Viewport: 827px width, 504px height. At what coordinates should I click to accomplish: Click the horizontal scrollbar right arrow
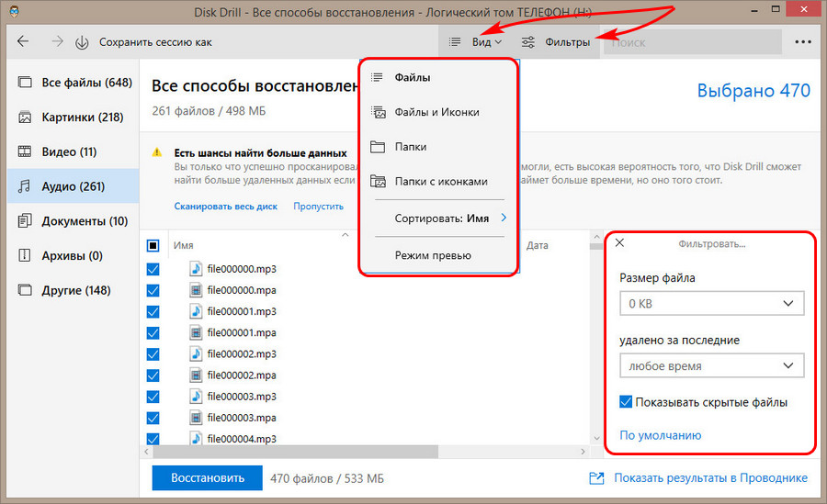(x=583, y=452)
